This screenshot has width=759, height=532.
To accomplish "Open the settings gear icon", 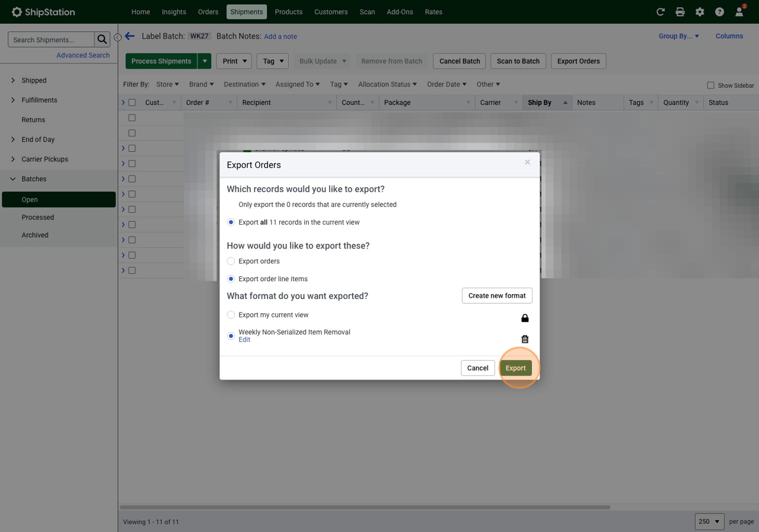I will 700,12.
